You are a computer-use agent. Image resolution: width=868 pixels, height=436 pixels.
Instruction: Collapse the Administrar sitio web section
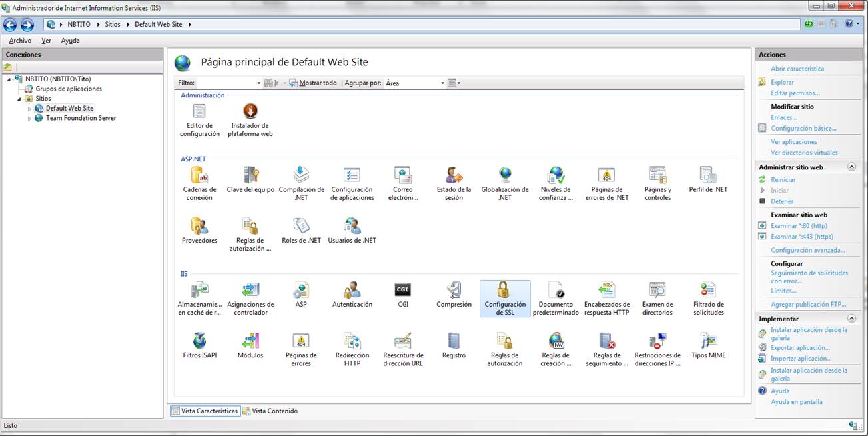(x=851, y=167)
